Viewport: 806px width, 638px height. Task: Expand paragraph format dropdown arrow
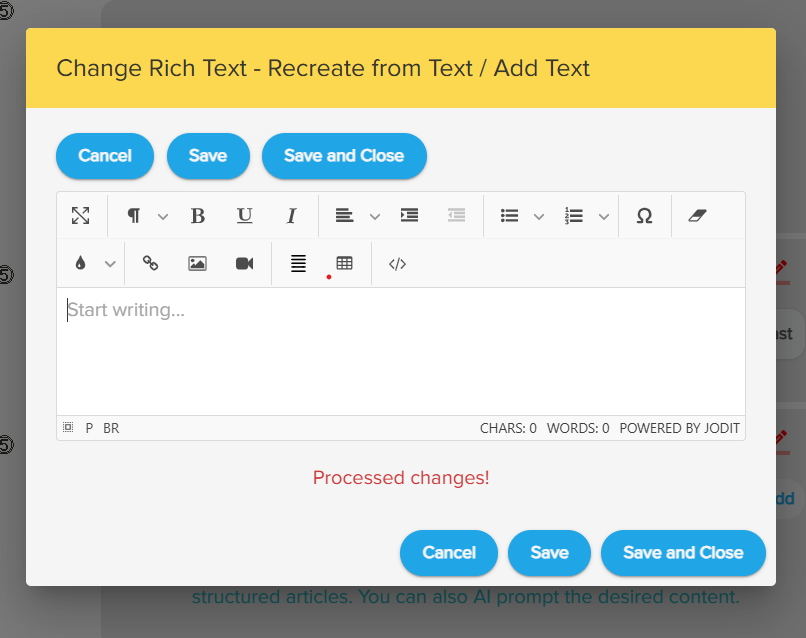coord(164,216)
